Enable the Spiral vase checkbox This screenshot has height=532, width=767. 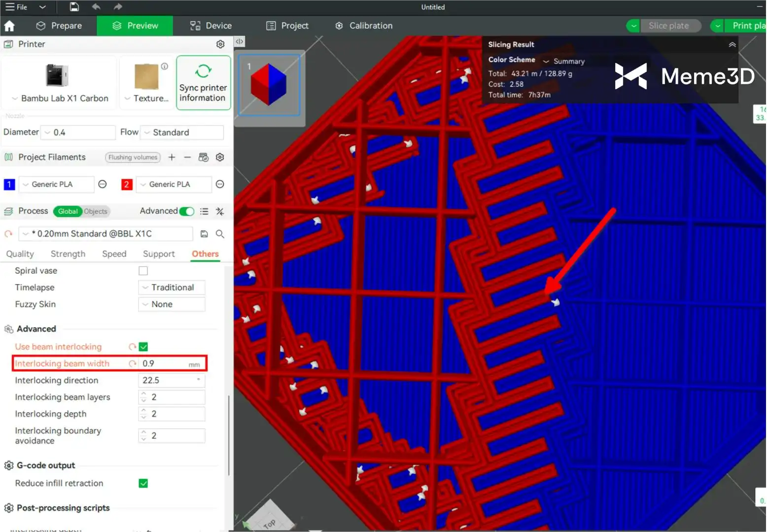[143, 271]
